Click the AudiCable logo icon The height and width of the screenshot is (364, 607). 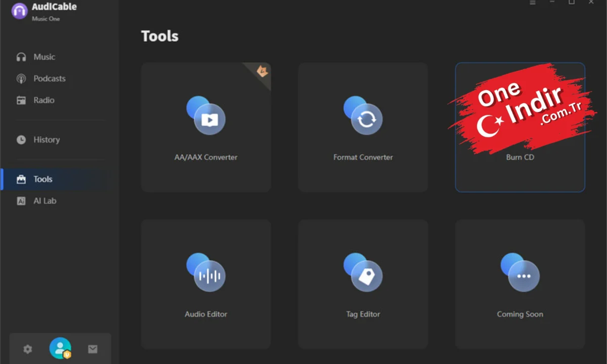pos(19,11)
